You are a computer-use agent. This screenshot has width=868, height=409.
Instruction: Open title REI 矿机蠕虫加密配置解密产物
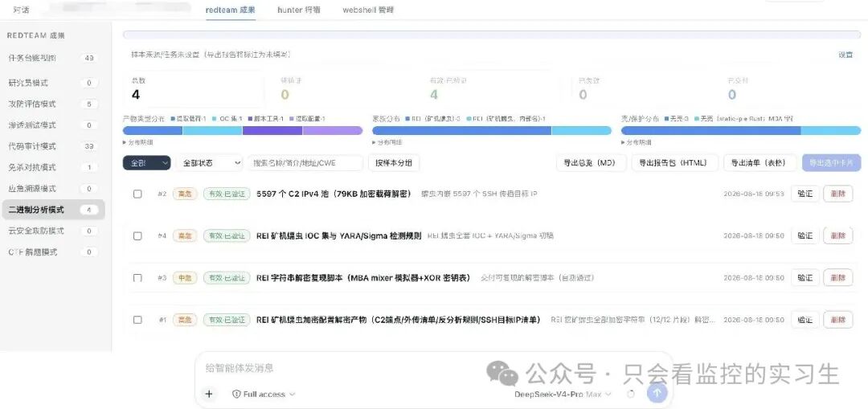[x=399, y=320]
